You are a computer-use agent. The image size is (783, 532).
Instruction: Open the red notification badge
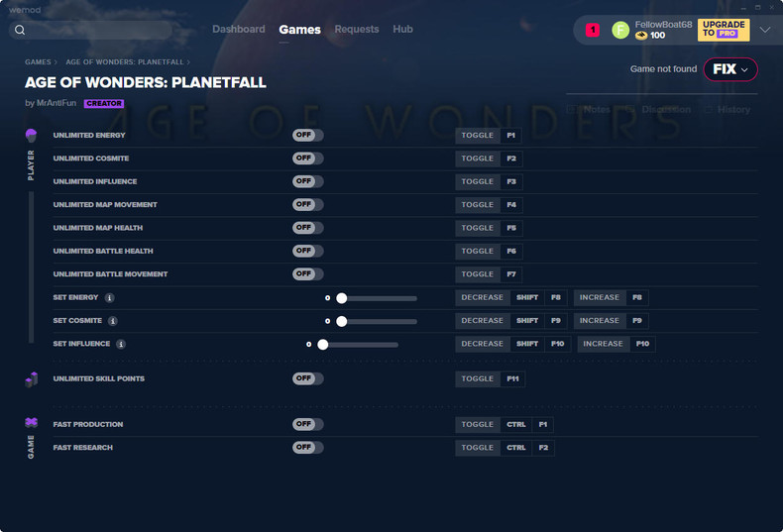[x=593, y=30]
